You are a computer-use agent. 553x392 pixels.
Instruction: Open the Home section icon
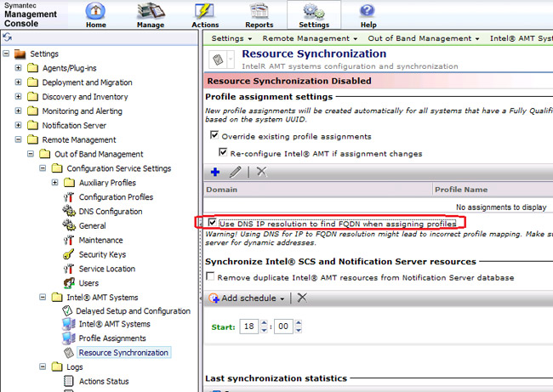point(95,11)
